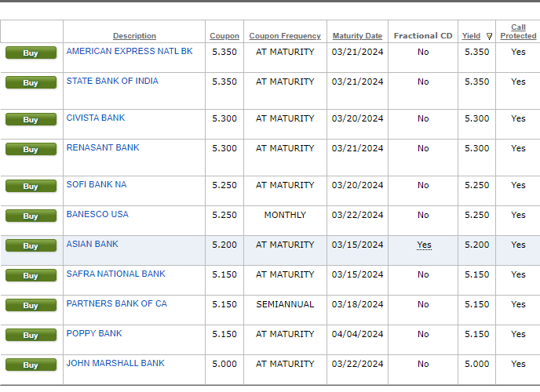The height and width of the screenshot is (392, 540).
Task: Buy the Banesco USA CD
Action: 31,216
